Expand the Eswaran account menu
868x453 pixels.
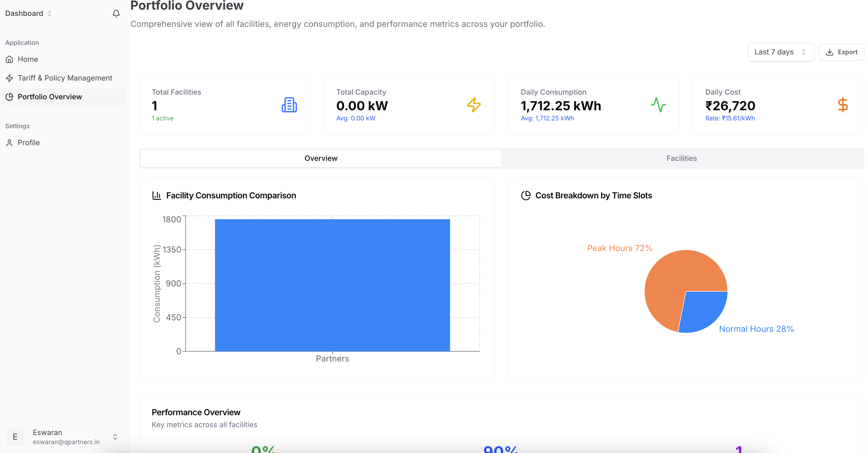[115, 437]
